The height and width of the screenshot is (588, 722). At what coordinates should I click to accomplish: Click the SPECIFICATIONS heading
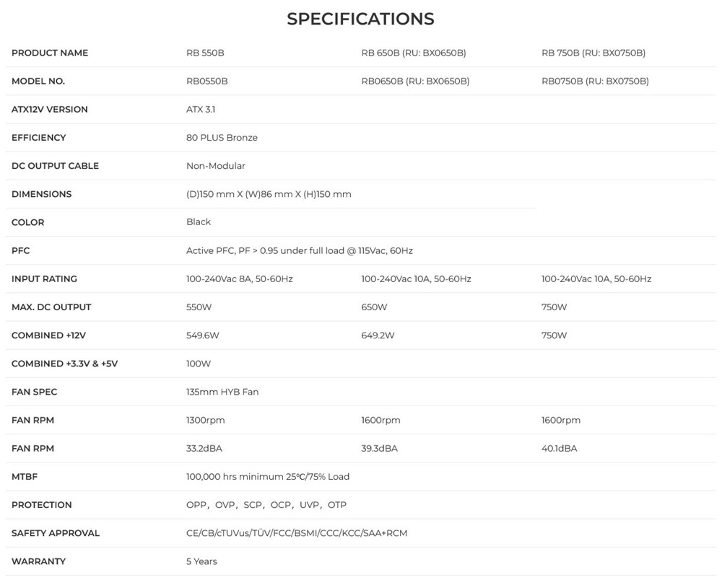[x=360, y=19]
